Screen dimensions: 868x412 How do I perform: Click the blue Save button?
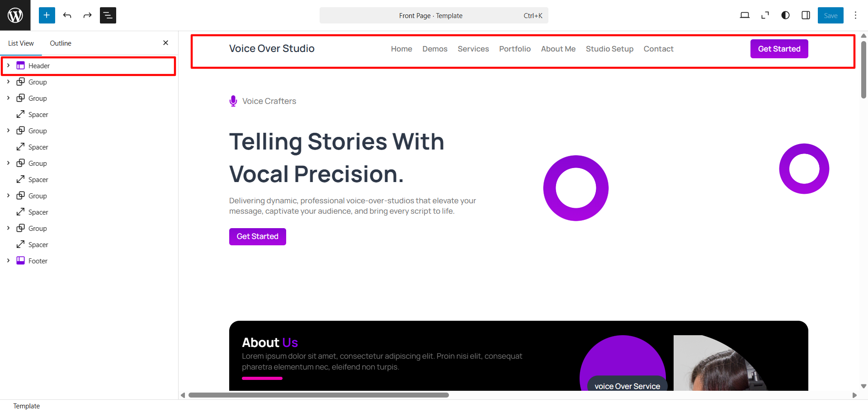pos(830,15)
